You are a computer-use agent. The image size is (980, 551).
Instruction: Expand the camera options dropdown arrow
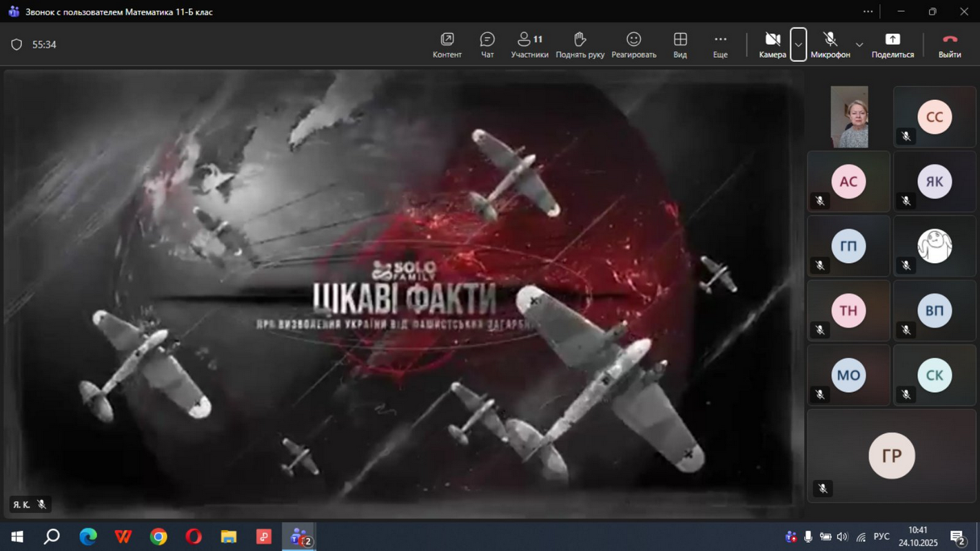(798, 45)
